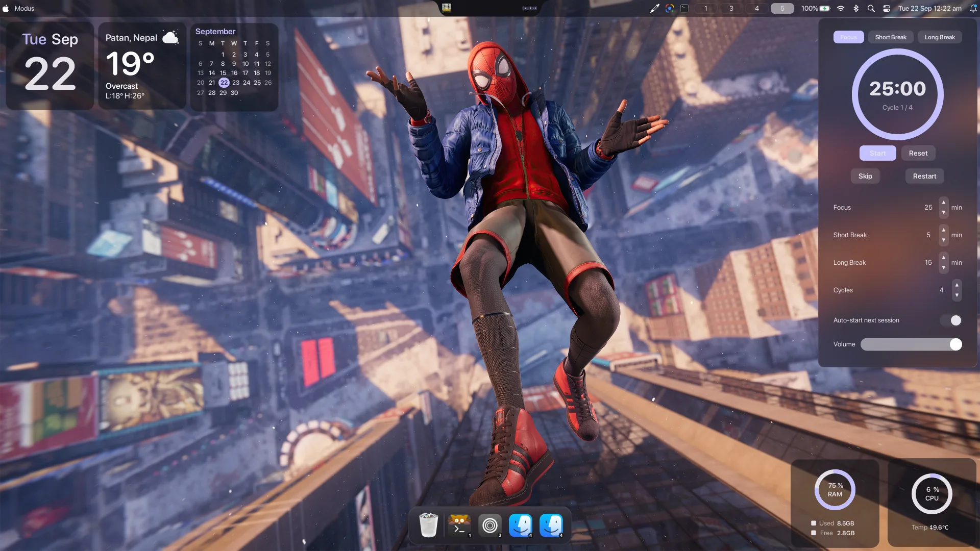Select September 22 in the calendar
This screenshot has height=551, width=980.
point(224,83)
